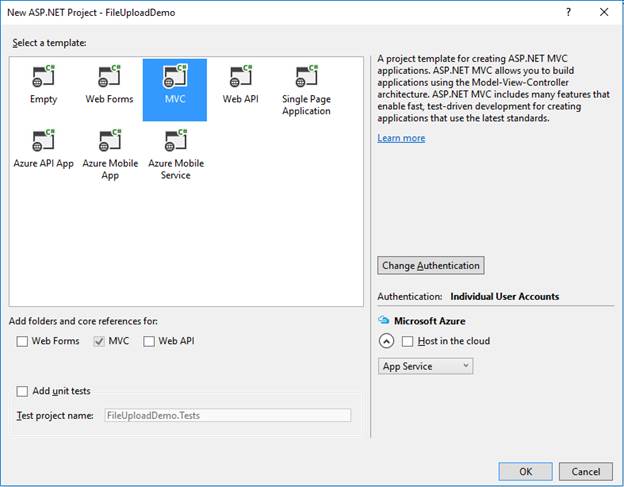
Task: Click the Microsoft Azure cloud icon
Action: [384, 320]
